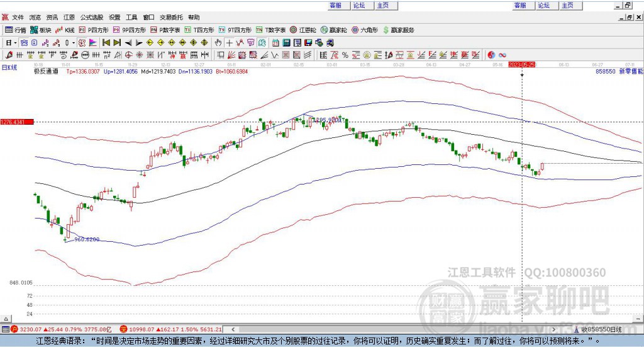
Task: Open the 江恩轮 Gann wheel tool
Action: pos(303,30)
